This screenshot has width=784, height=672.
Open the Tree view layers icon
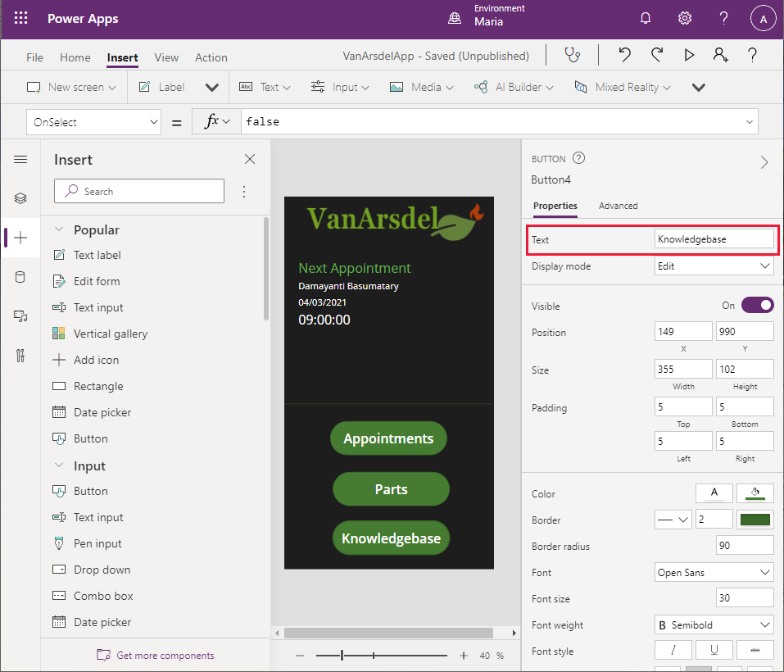point(20,198)
